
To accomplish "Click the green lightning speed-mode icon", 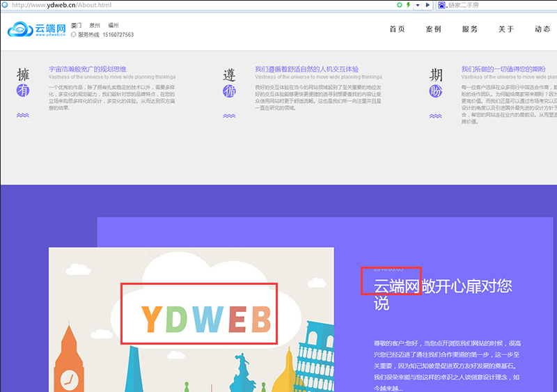I will [408, 5].
